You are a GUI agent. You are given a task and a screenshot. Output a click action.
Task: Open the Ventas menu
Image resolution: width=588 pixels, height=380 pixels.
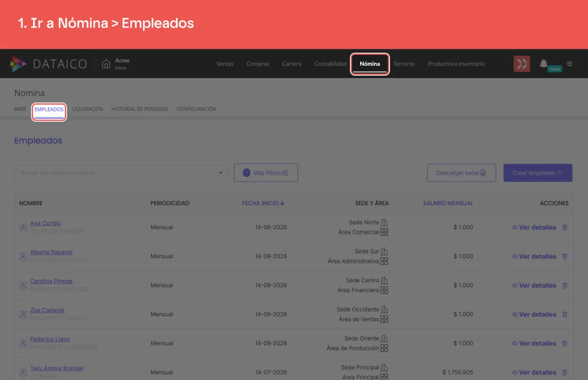point(225,64)
